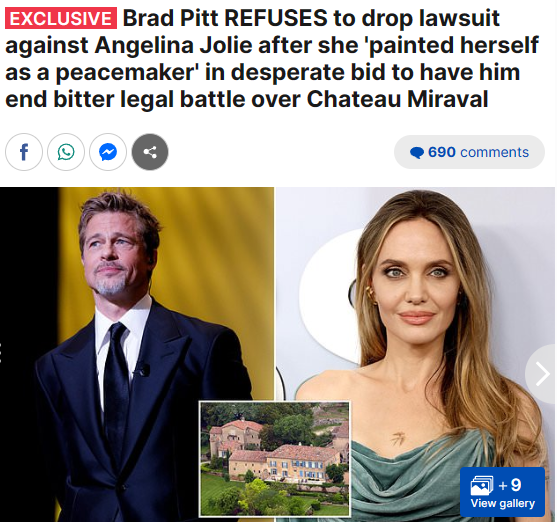This screenshot has width=557, height=522.
Task: Send the article through Messenger
Action: pos(108,152)
